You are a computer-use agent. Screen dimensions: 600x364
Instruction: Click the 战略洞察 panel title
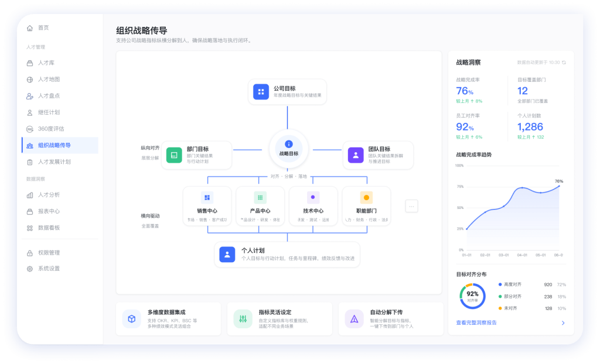click(x=468, y=62)
